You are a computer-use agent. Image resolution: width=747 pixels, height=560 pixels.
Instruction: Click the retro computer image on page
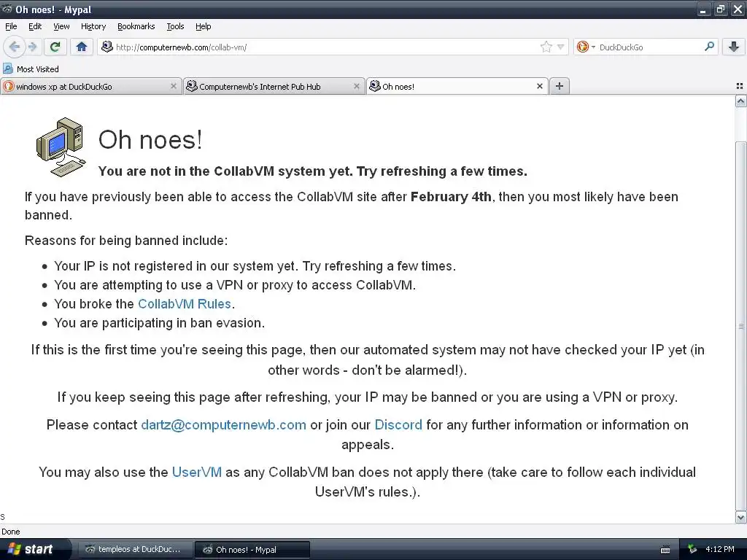[x=61, y=147]
